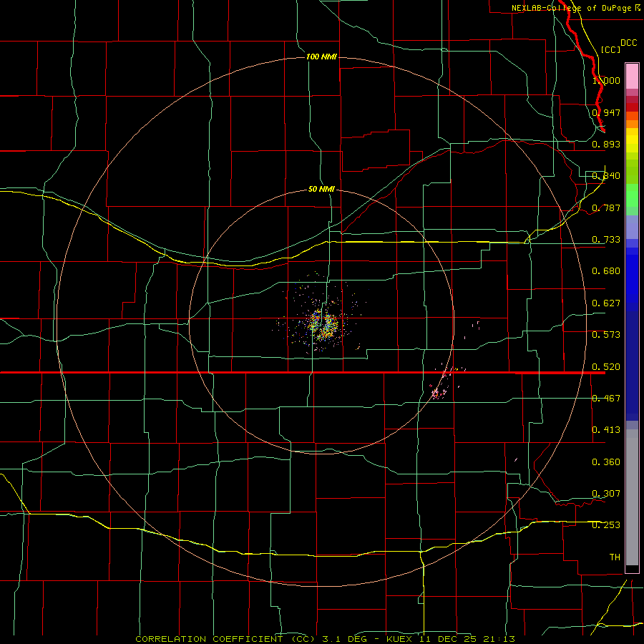This screenshot has width=644, height=644.
Task: Click the pink echo cluster southeast of radar
Action: pos(438,393)
